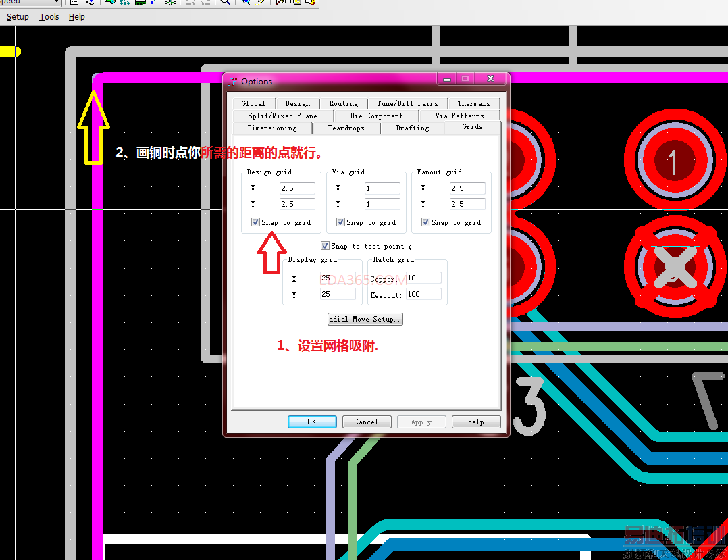The height and width of the screenshot is (560, 728).
Task: Click the zoom magnifier toolbar icon
Action: (x=225, y=2)
